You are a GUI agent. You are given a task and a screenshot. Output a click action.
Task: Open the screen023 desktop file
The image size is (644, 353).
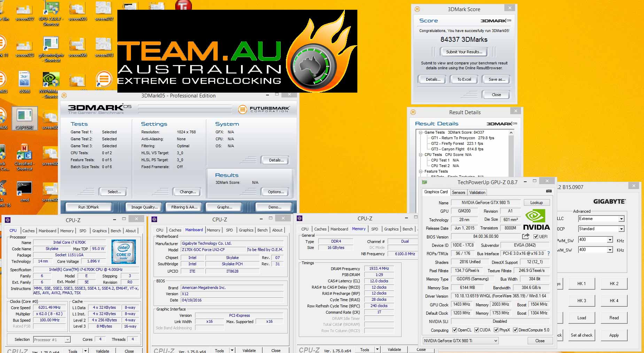24,48
